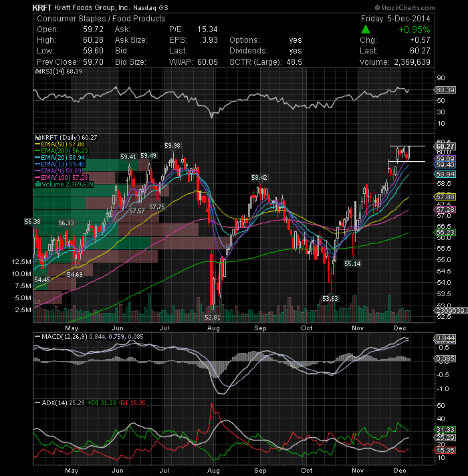Click the P/E value 15.34

click(208, 29)
